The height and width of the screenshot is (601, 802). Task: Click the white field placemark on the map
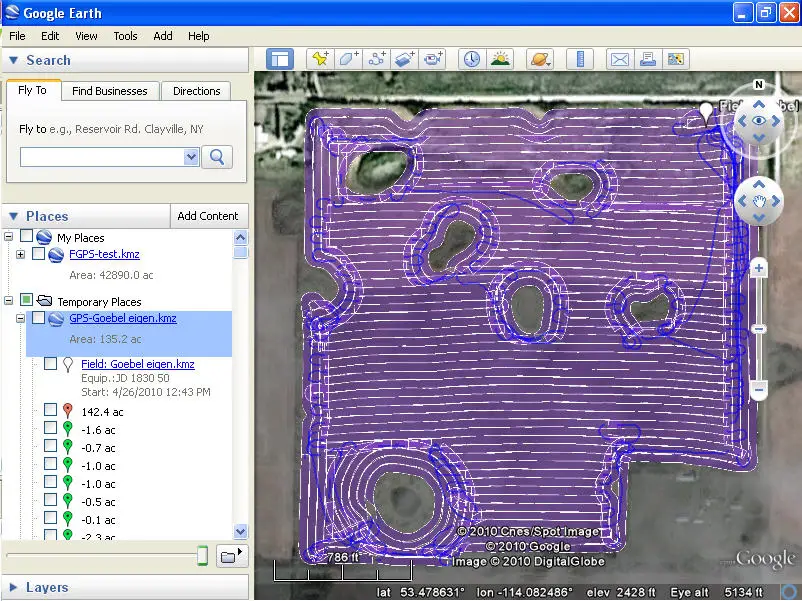click(x=706, y=113)
